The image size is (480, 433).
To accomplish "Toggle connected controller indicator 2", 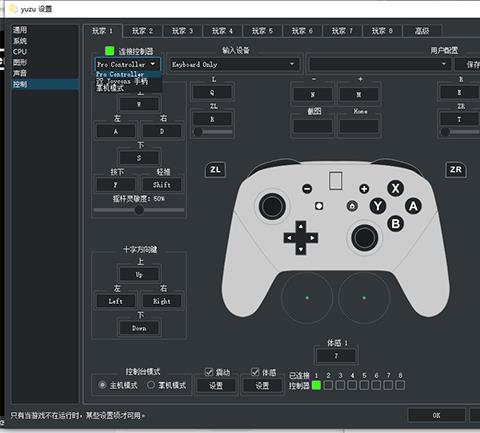I will tap(328, 385).
